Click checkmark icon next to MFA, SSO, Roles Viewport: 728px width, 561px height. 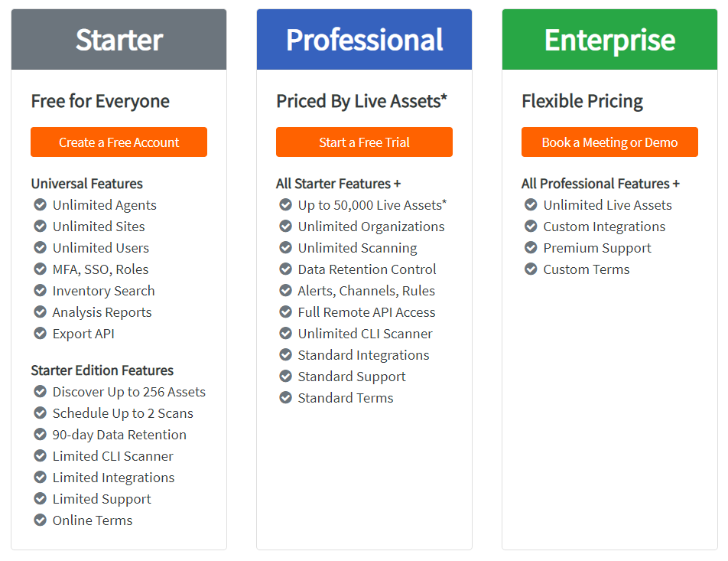41,269
